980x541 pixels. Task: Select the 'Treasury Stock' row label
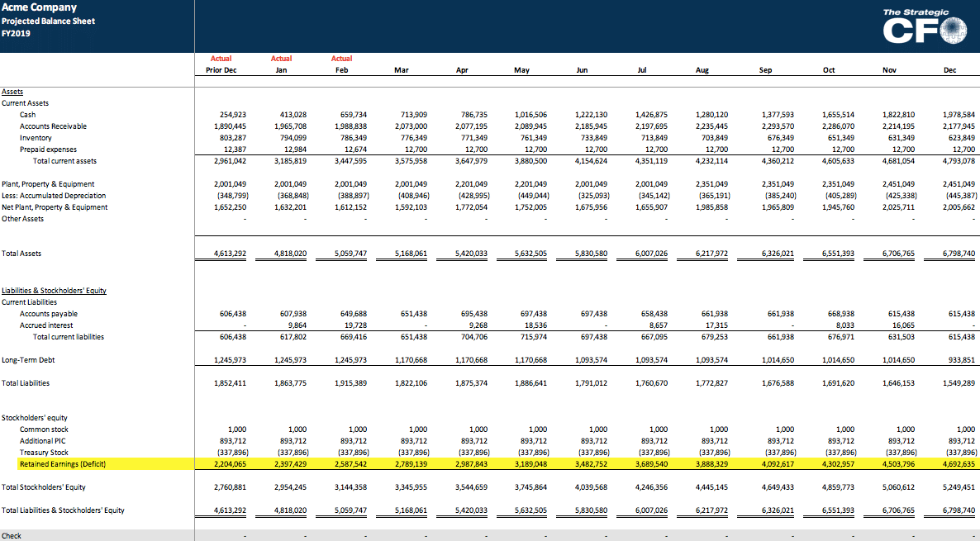(44, 453)
